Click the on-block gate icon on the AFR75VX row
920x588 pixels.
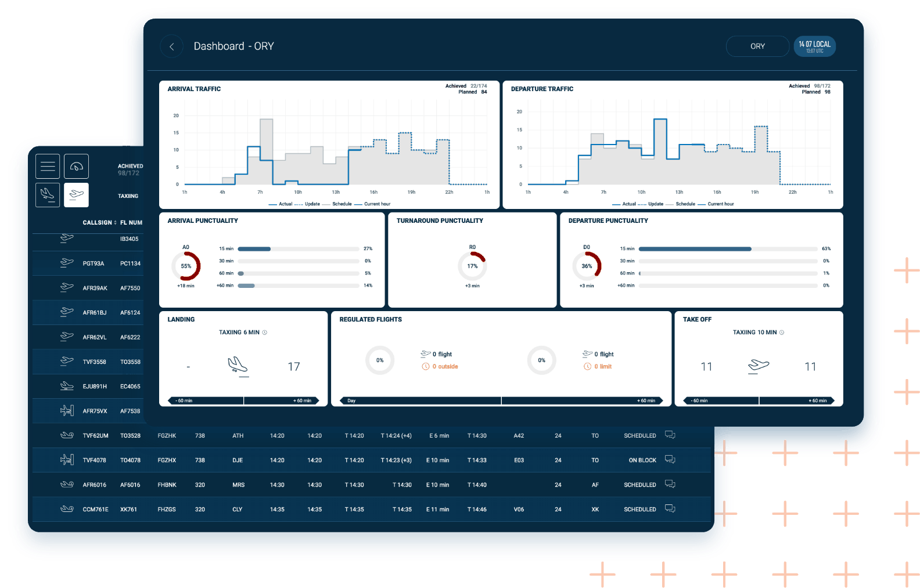click(x=67, y=411)
